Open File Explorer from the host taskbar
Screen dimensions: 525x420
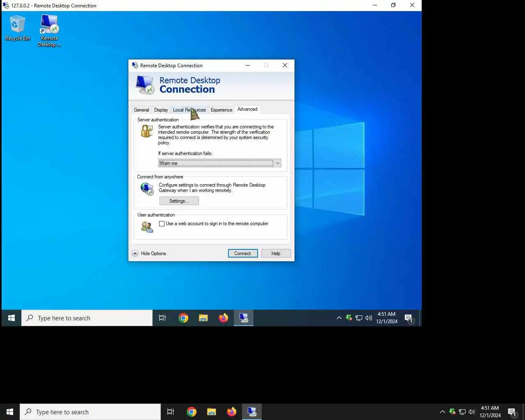(x=212, y=412)
